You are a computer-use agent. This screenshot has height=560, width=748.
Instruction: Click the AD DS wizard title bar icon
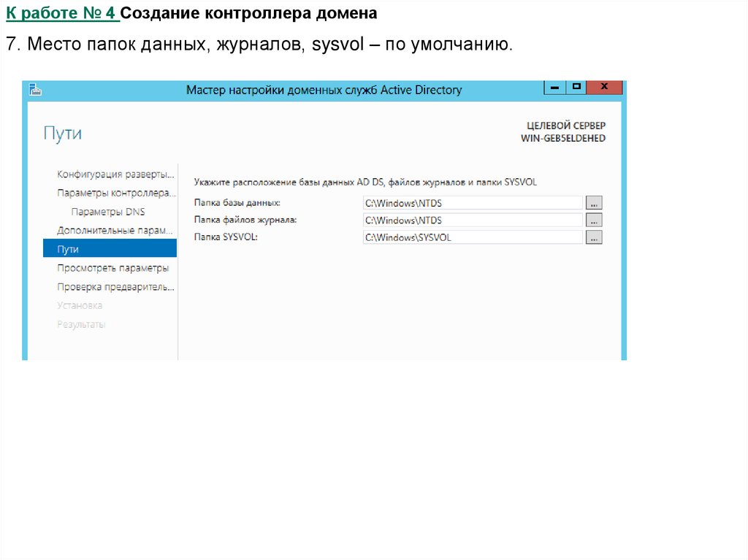click(x=35, y=90)
